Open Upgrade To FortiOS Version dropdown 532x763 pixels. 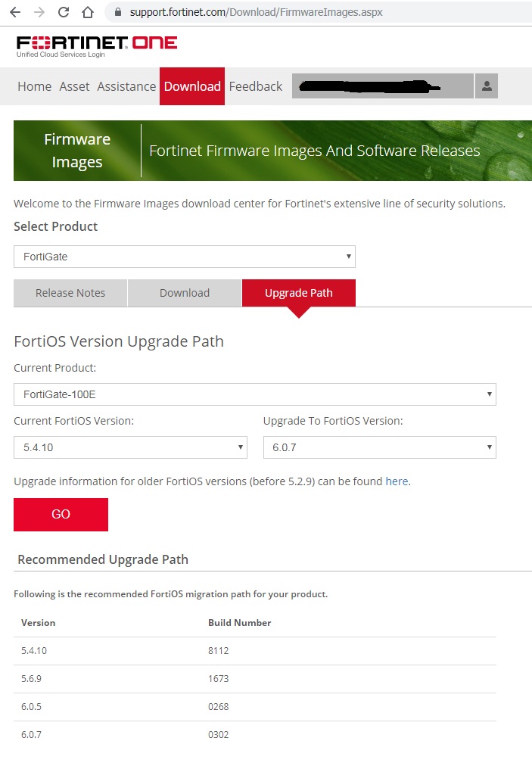point(379,447)
